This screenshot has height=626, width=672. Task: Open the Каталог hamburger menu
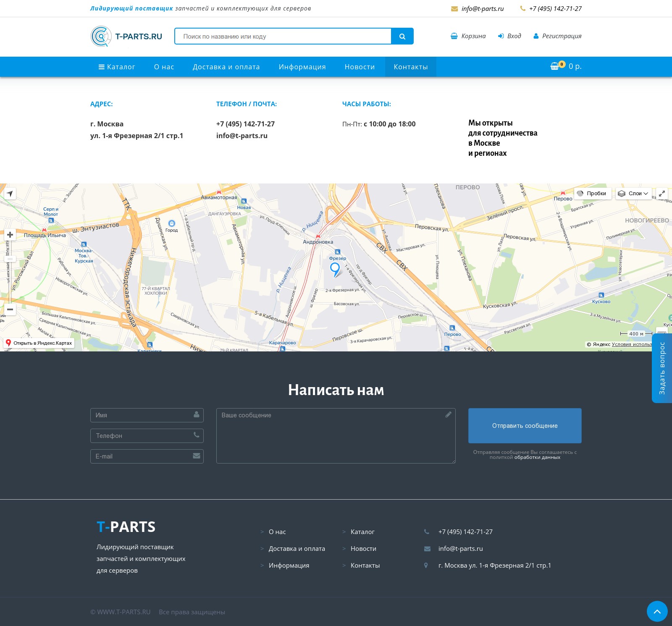(117, 67)
